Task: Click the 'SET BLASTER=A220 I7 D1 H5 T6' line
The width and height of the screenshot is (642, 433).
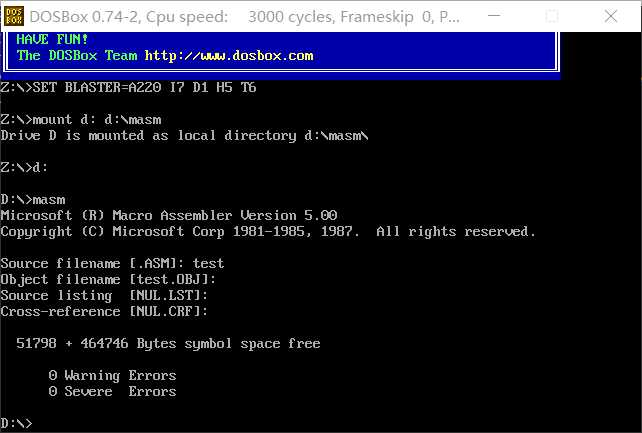Action: pyautogui.click(x=129, y=88)
